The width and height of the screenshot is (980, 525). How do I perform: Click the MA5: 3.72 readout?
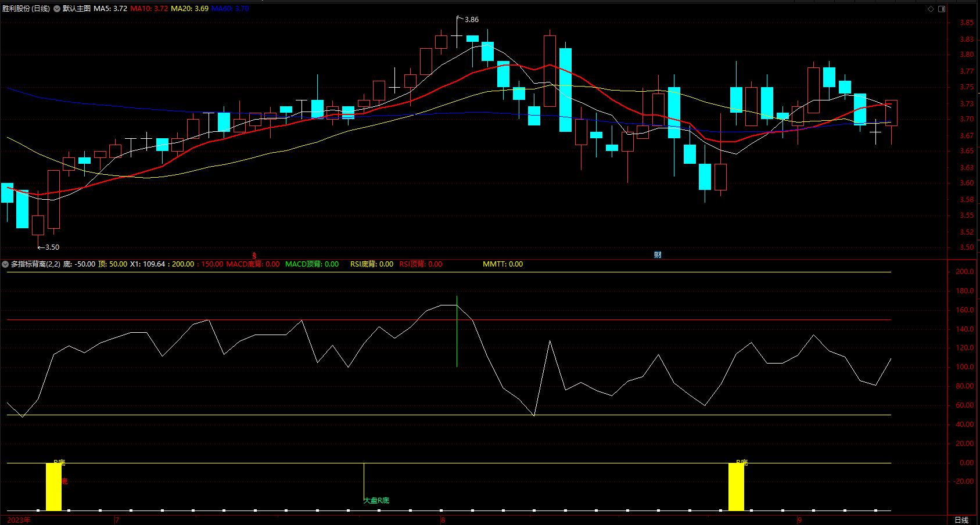pyautogui.click(x=110, y=9)
